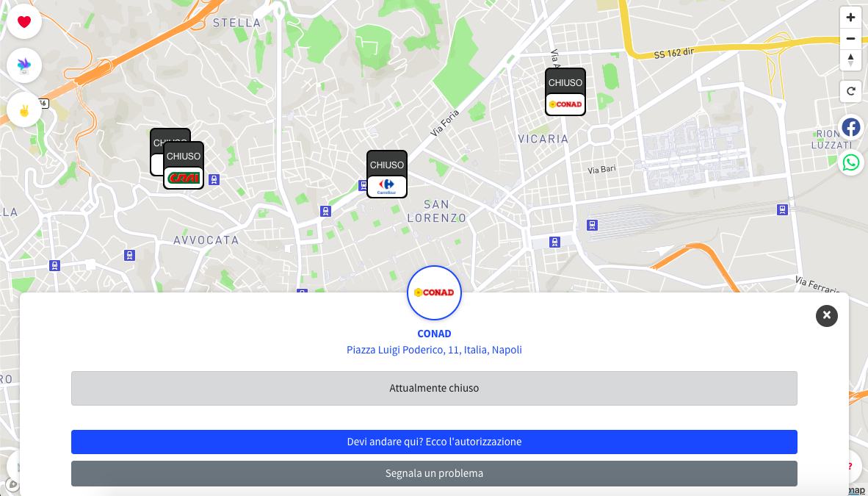Screen dimensions: 868x496
Task: Click the train station icon near San Lorenzo
Action: (325, 211)
